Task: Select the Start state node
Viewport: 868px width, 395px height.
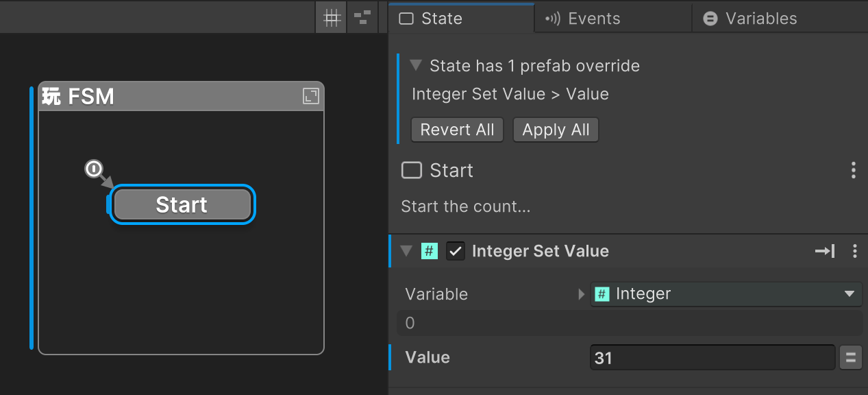Action: tap(182, 204)
